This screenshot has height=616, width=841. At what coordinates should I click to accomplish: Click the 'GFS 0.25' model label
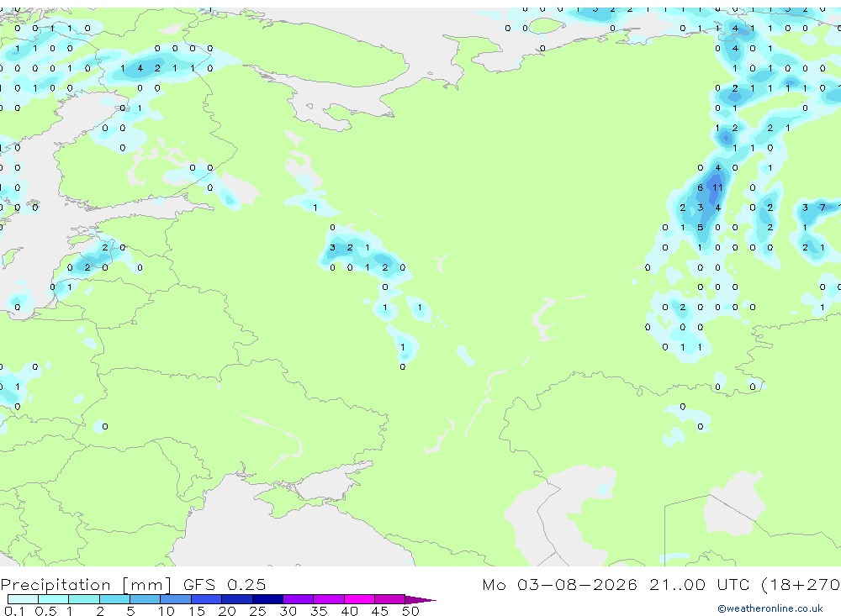pyautogui.click(x=225, y=584)
